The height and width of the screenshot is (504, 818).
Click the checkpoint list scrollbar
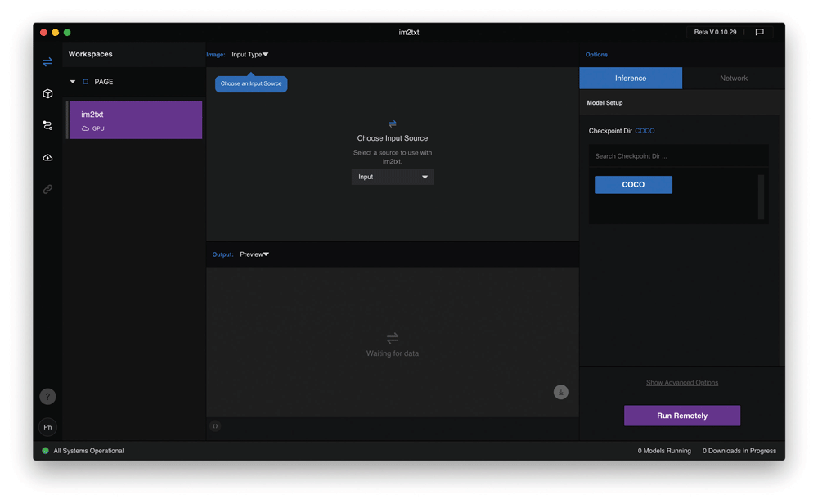[761, 196]
